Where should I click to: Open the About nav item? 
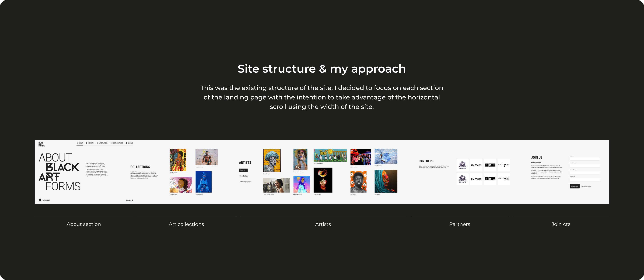pos(80,143)
